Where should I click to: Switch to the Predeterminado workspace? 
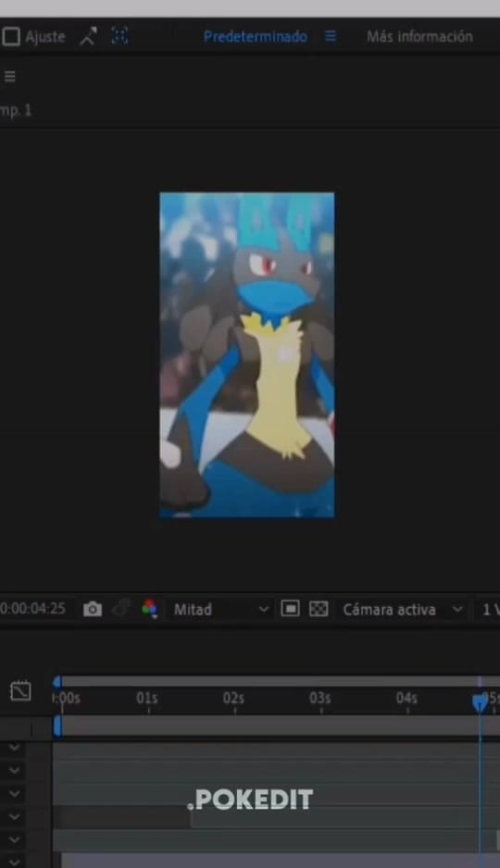[256, 36]
